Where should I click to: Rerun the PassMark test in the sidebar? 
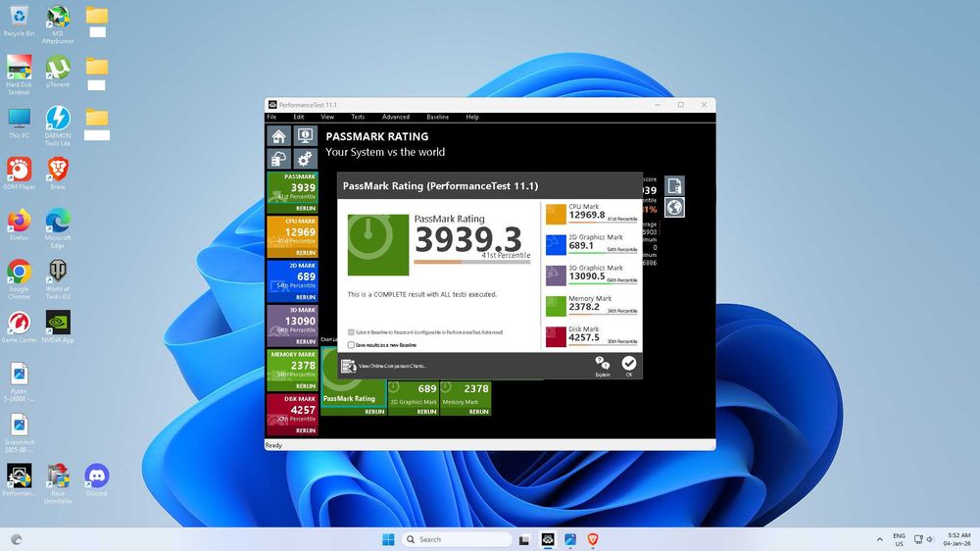click(x=306, y=208)
